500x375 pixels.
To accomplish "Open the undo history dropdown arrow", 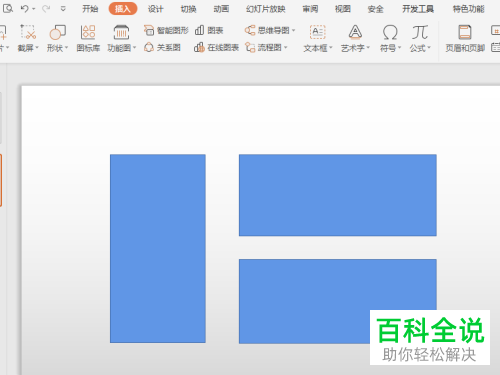I will coord(34,9).
